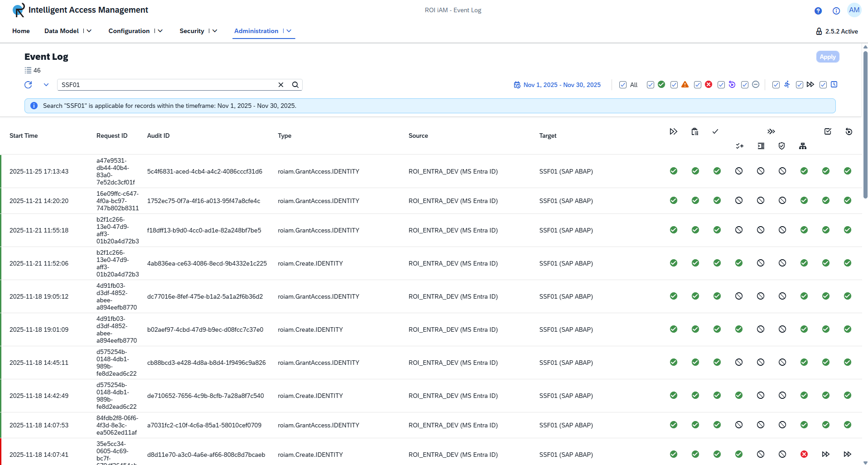The height and width of the screenshot is (465, 868).
Task: Click the history revert column header icon
Action: [849, 131]
